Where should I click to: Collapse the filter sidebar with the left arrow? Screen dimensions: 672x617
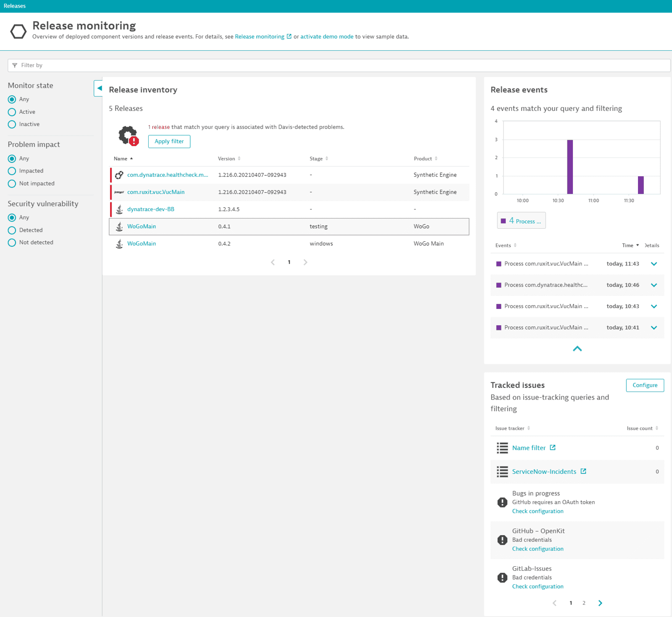(99, 89)
